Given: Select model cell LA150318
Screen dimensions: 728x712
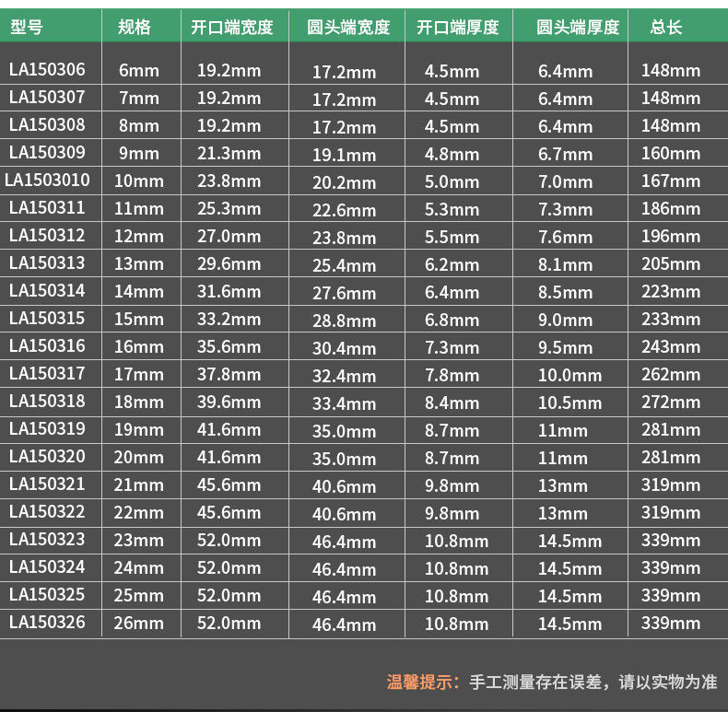Looking at the screenshot, I should tap(47, 401).
